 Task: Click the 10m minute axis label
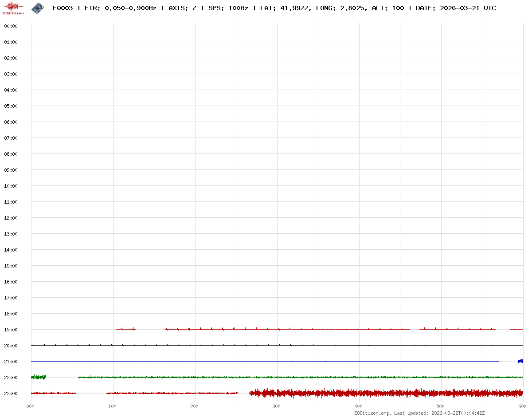tap(113, 406)
